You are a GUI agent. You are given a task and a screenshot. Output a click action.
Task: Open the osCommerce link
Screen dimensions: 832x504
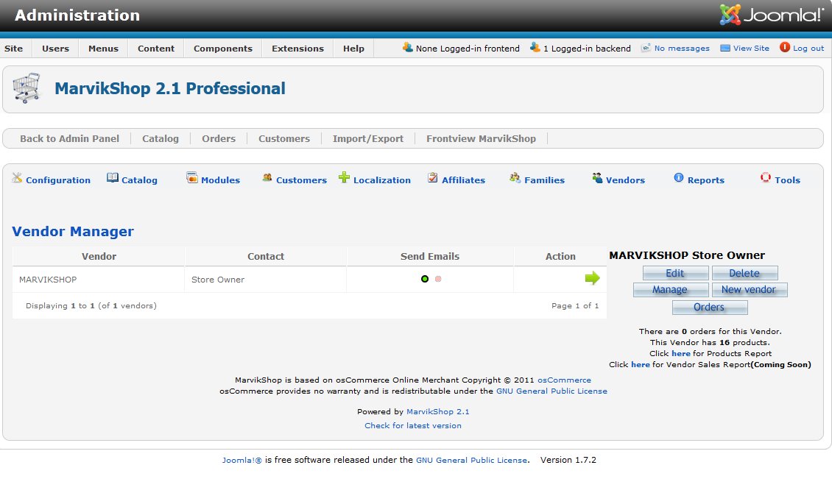pyautogui.click(x=564, y=380)
